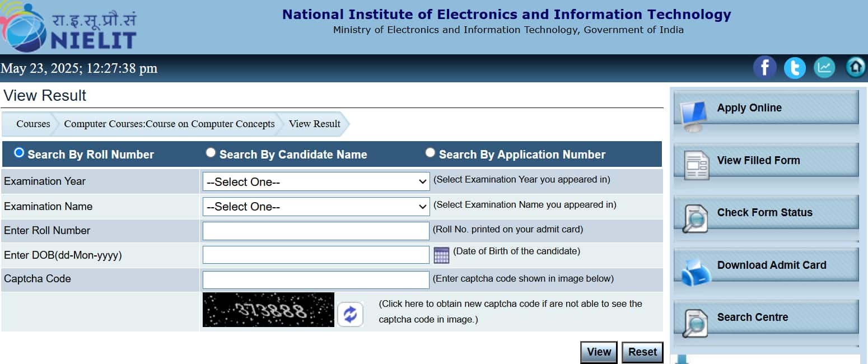The width and height of the screenshot is (868, 364).
Task: Select Search By Application Number
Action: 430,152
